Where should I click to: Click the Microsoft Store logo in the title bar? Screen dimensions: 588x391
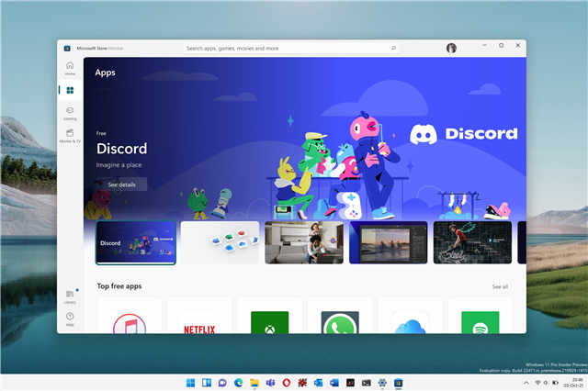(x=67, y=49)
